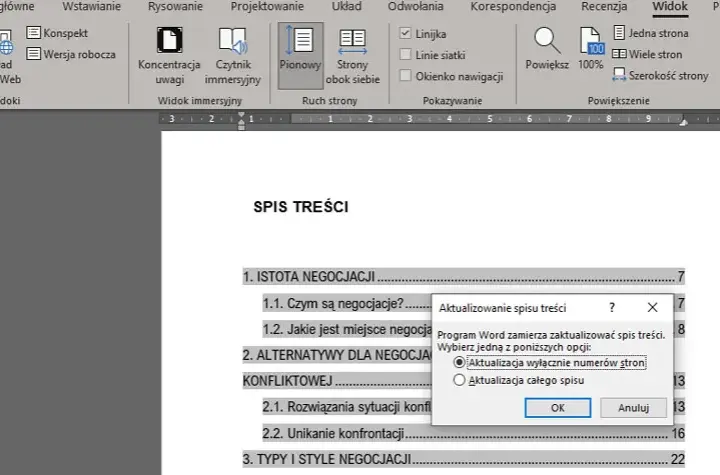The image size is (720, 475).
Task: Open Wersja robocza draft view
Action: click(71, 54)
